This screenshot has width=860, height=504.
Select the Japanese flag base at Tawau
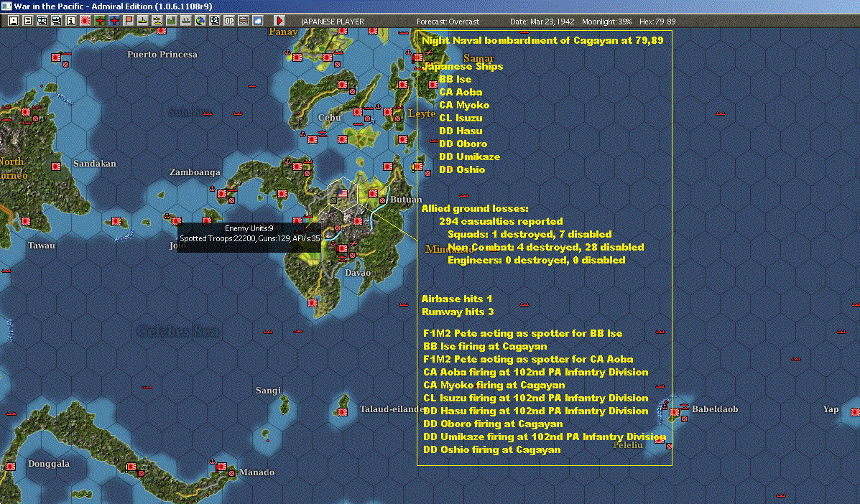26,221
